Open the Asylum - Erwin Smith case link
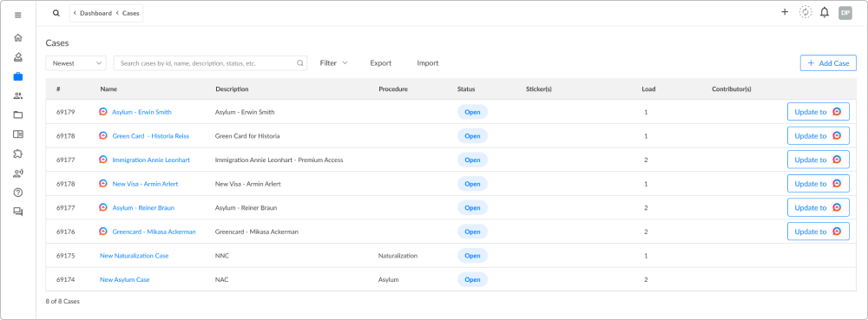868x320 pixels. pyautogui.click(x=141, y=112)
